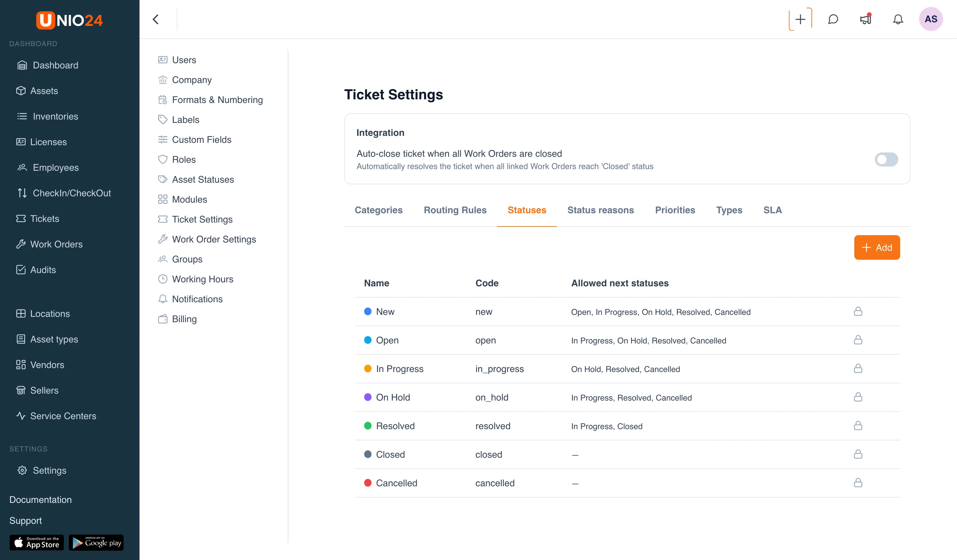Open the AS user avatar menu

point(931,19)
